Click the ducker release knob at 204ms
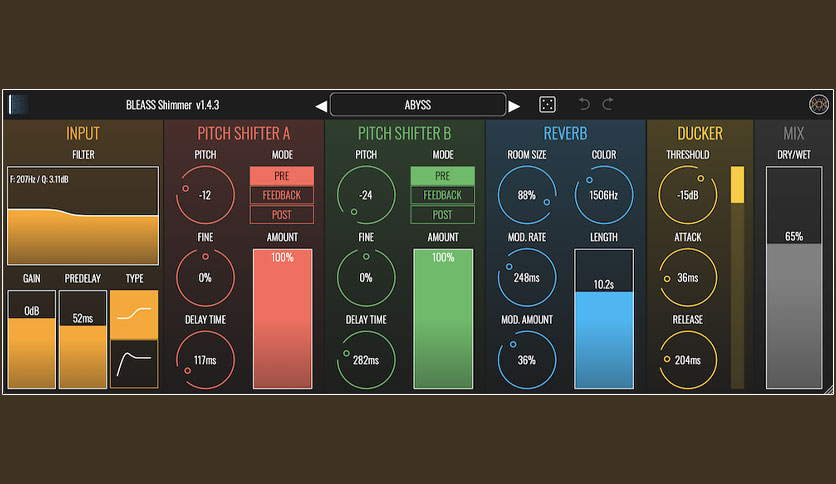The height and width of the screenshot is (484, 836). tap(688, 360)
